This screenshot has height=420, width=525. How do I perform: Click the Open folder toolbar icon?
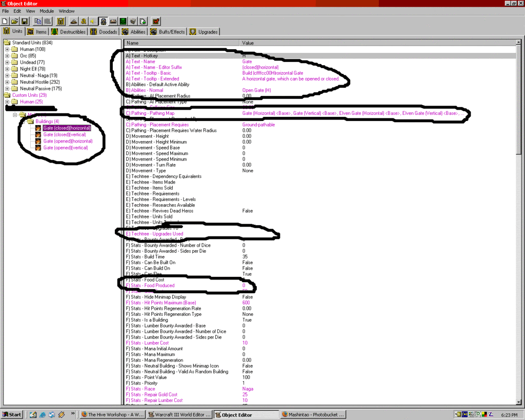14,21
